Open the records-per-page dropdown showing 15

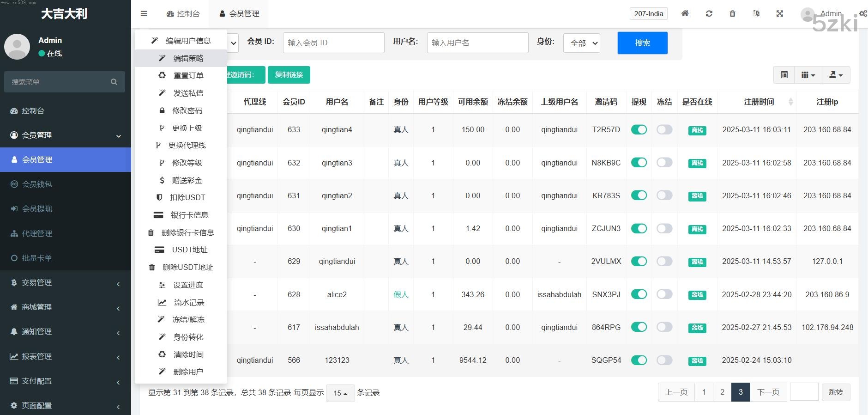point(340,393)
